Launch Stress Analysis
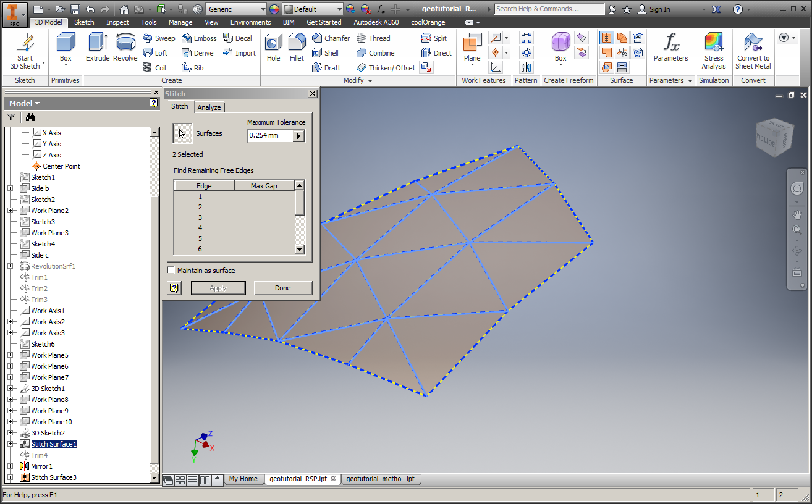 (714, 51)
